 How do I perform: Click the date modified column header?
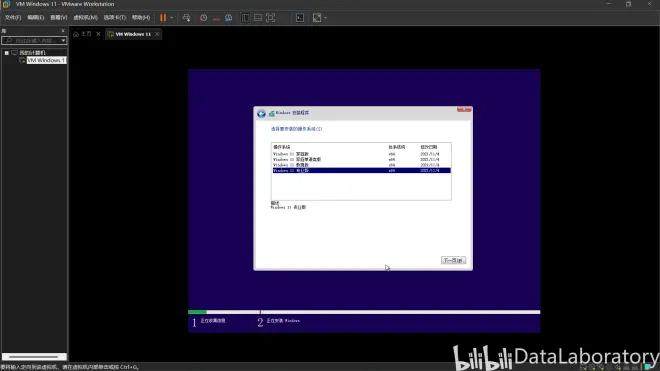pyautogui.click(x=428, y=147)
